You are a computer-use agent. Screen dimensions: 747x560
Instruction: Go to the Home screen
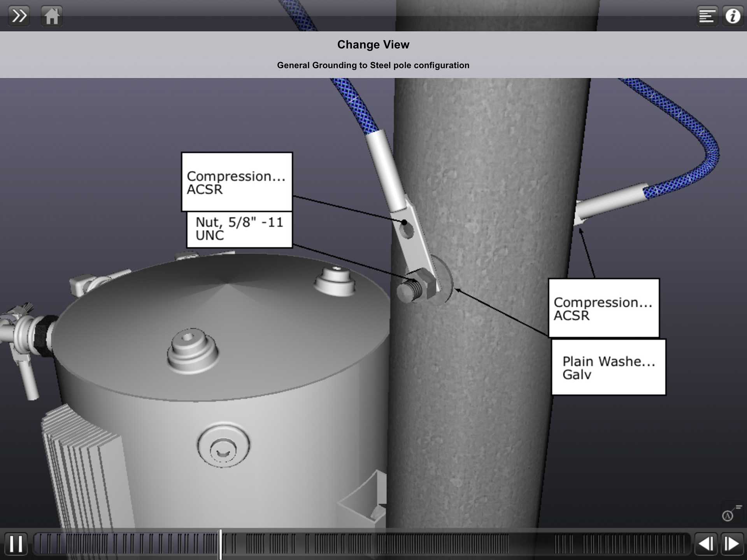tap(51, 16)
